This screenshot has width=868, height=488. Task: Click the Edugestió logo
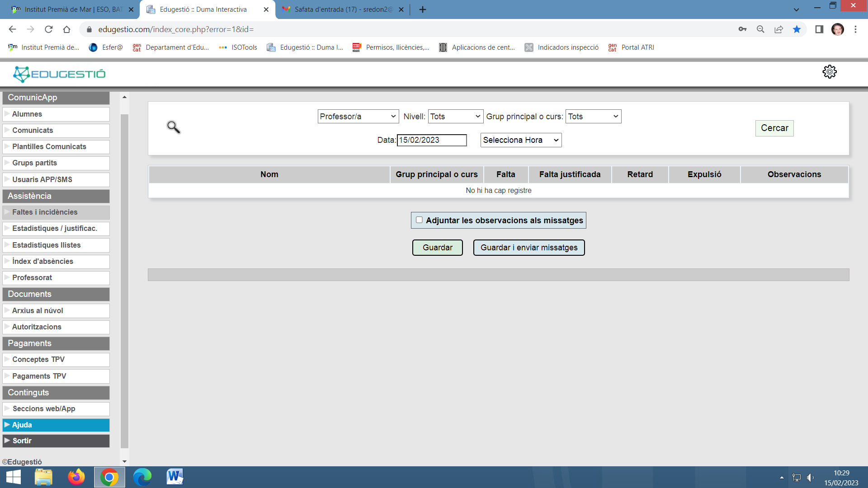[59, 74]
